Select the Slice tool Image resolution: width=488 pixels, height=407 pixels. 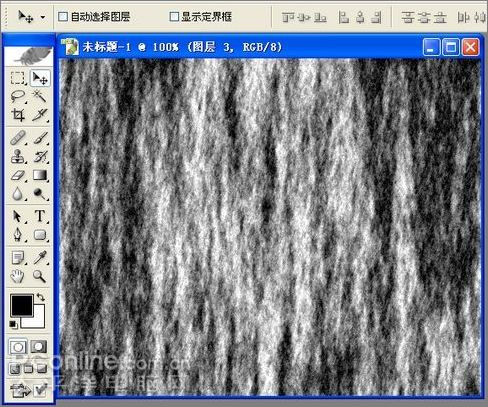40,115
